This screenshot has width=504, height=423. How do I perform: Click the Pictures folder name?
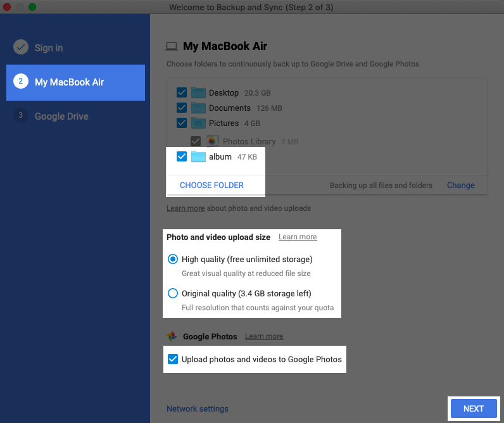224,123
